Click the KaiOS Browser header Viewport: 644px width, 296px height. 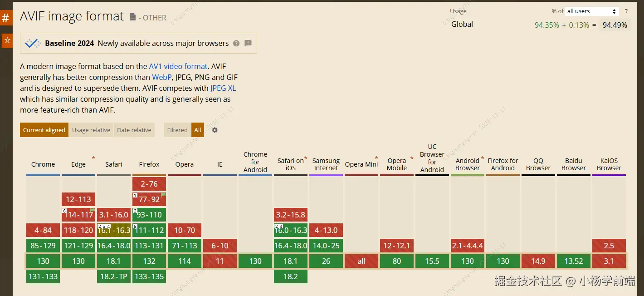point(609,164)
